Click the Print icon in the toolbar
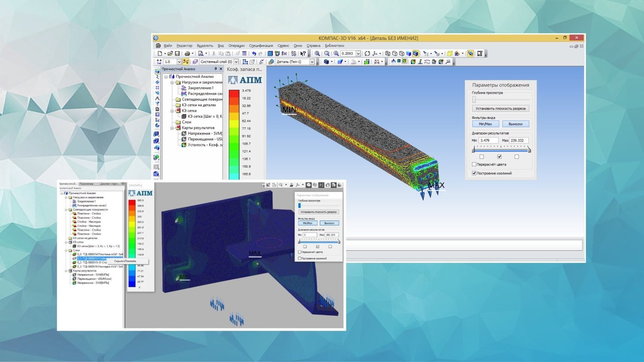The width and height of the screenshot is (644, 362). (x=187, y=54)
